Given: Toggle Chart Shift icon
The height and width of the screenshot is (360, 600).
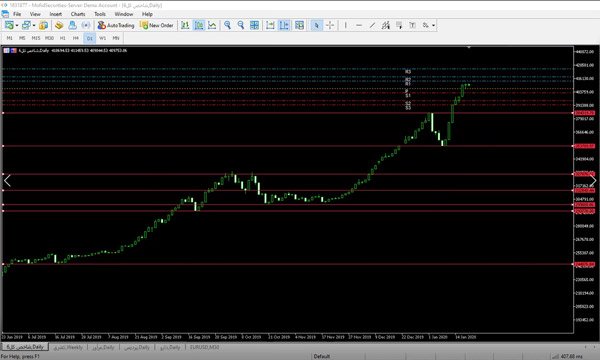Looking at the screenshot, I should coord(284,25).
